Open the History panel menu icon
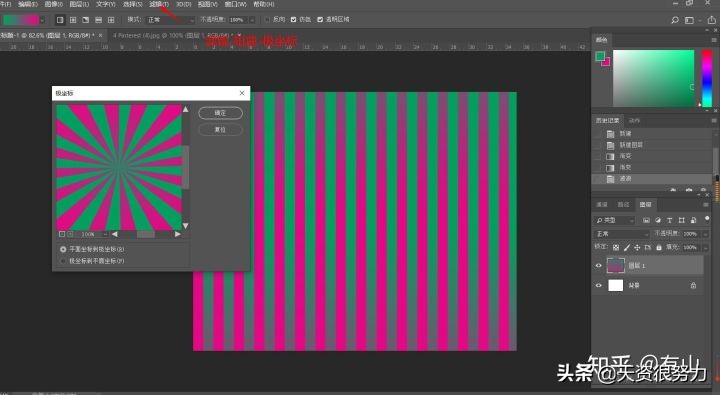The width and height of the screenshot is (720, 395). click(x=714, y=120)
